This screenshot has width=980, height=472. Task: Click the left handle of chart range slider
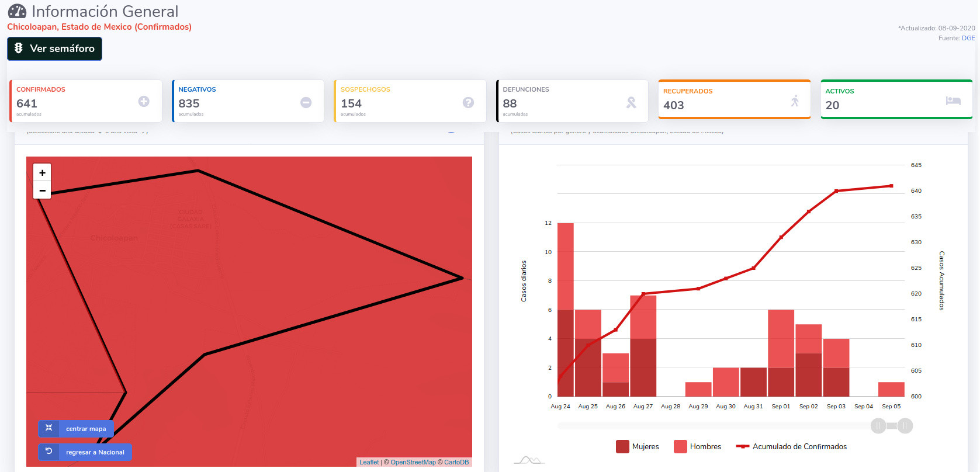(878, 426)
